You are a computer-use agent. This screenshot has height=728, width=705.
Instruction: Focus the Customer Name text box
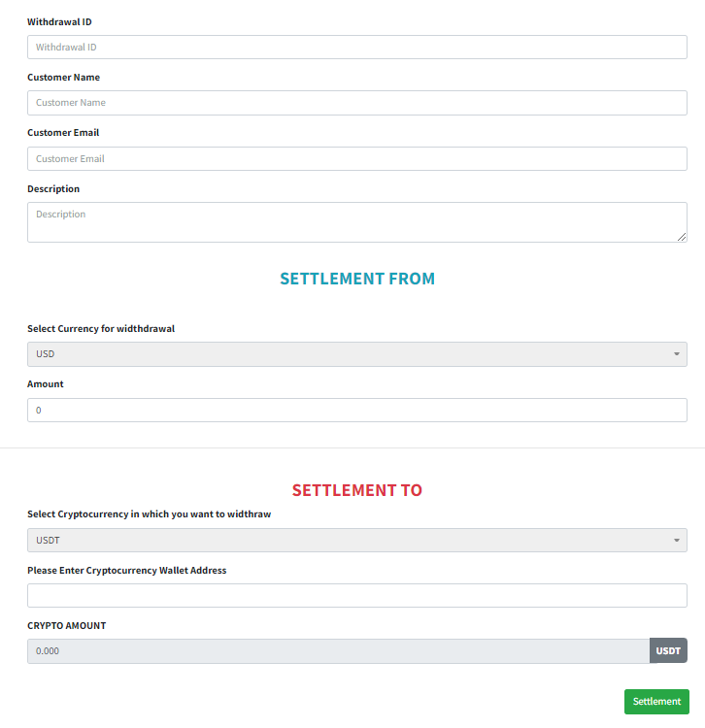(x=356, y=103)
